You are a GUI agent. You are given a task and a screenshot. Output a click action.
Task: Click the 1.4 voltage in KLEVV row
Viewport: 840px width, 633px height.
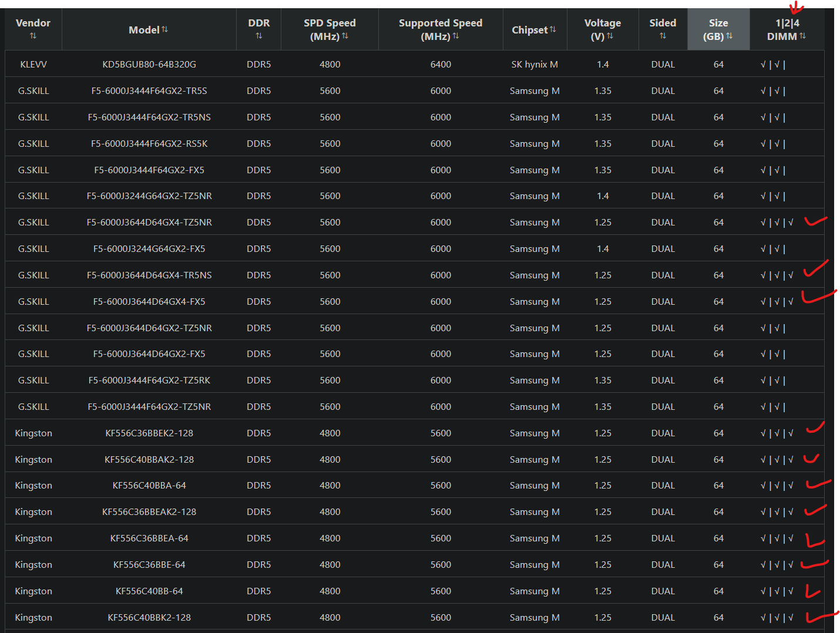603,65
